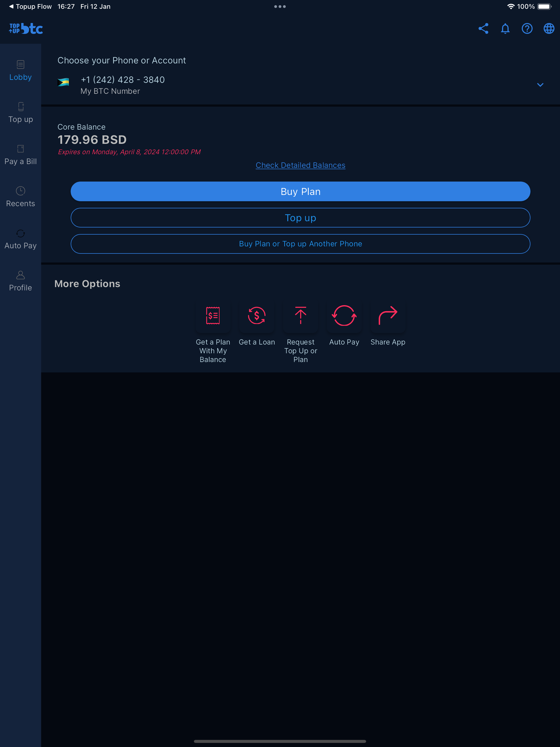This screenshot has width=560, height=747.
Task: Open Profile in the sidebar
Action: point(21,281)
